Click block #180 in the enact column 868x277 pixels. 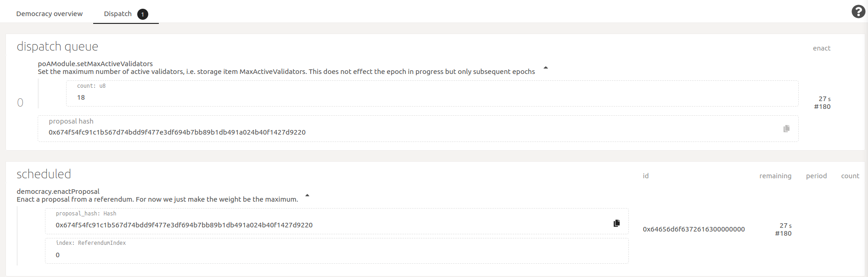(822, 107)
